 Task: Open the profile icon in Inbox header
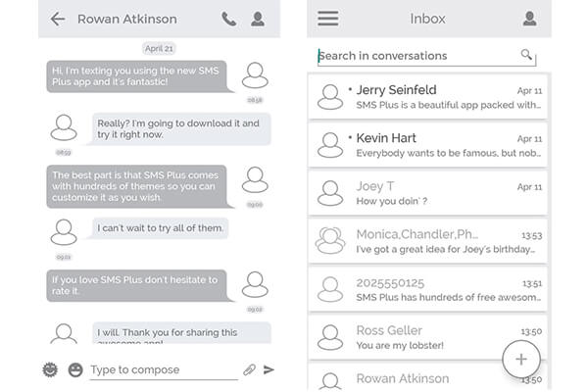pos(529,19)
